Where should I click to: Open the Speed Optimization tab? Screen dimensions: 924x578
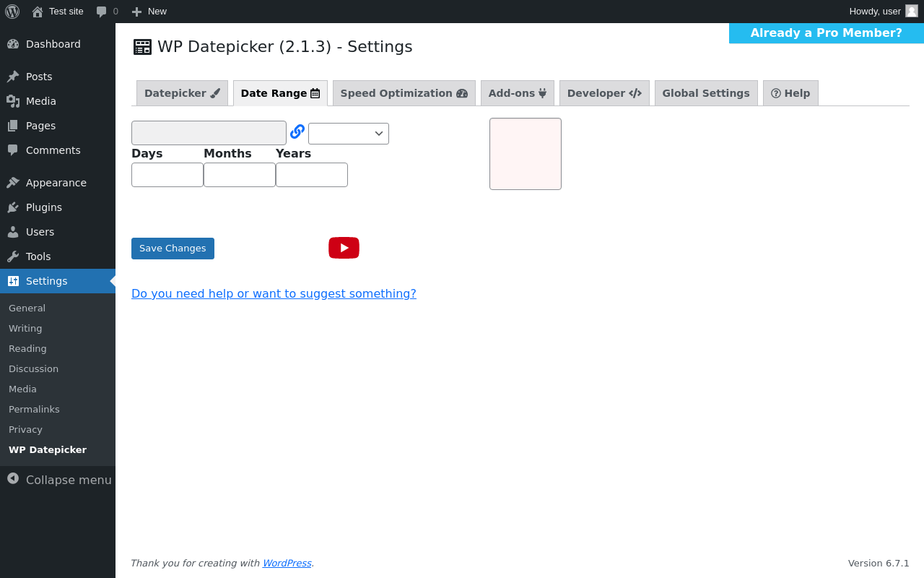(x=404, y=93)
